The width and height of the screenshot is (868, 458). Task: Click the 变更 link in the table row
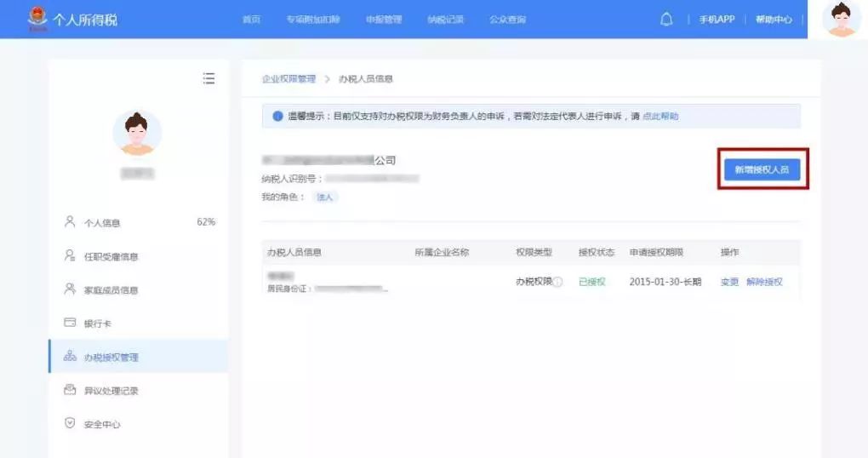(x=729, y=282)
